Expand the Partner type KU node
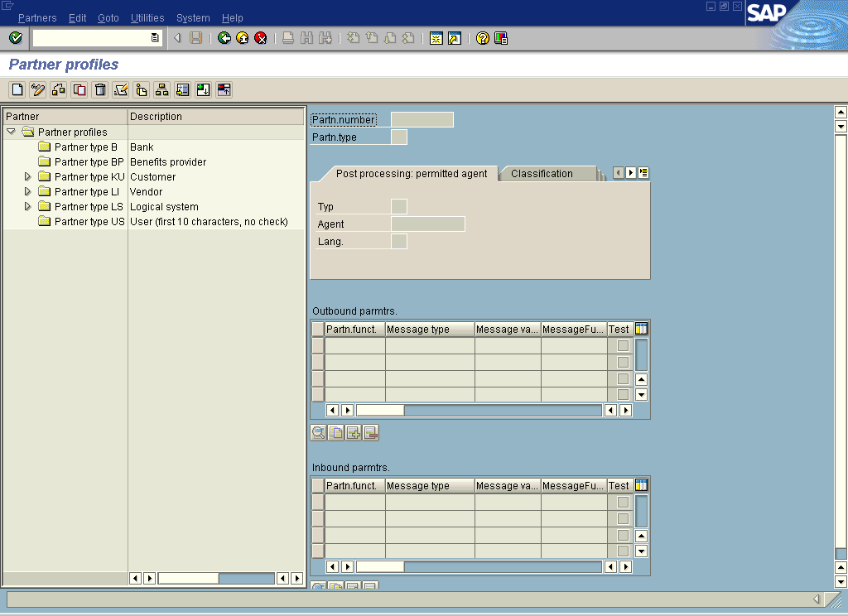The height and width of the screenshot is (616, 848). tap(26, 176)
